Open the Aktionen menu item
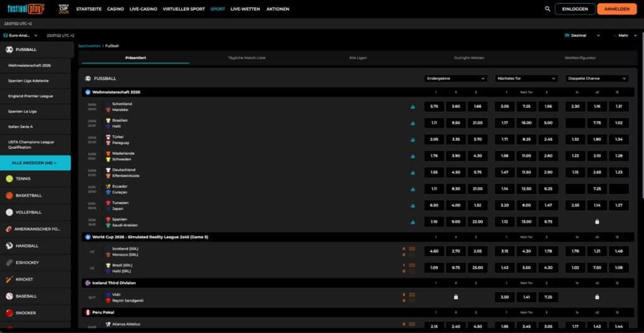The width and height of the screenshot is (644, 333). [x=277, y=9]
